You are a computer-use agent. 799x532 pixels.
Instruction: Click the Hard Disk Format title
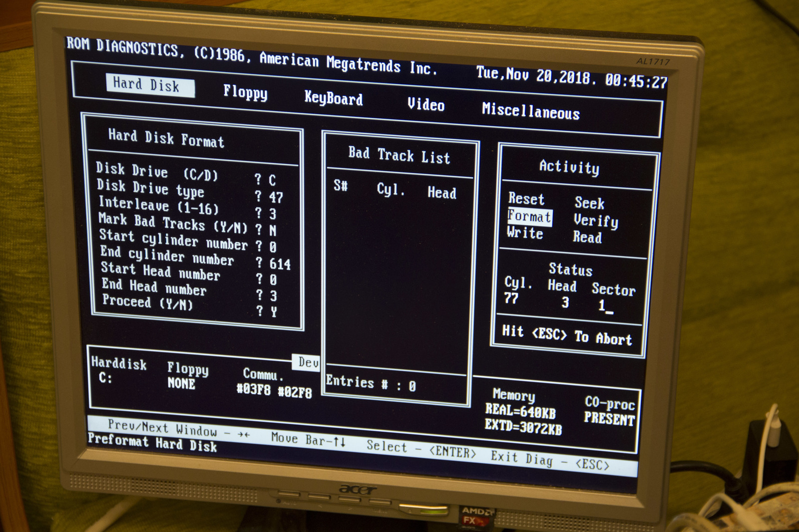pyautogui.click(x=166, y=138)
